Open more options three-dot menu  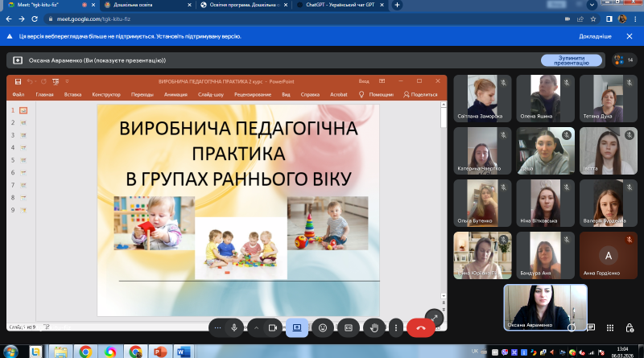pos(396,328)
